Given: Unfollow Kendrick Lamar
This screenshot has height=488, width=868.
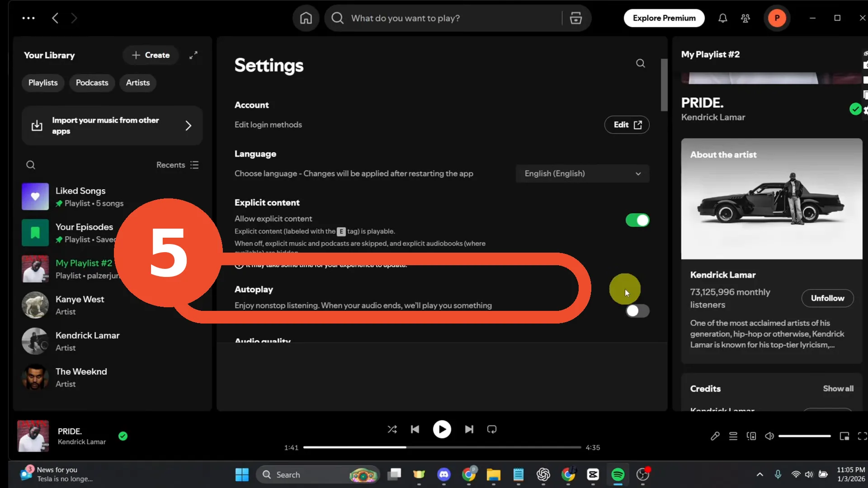Looking at the screenshot, I should (x=827, y=298).
